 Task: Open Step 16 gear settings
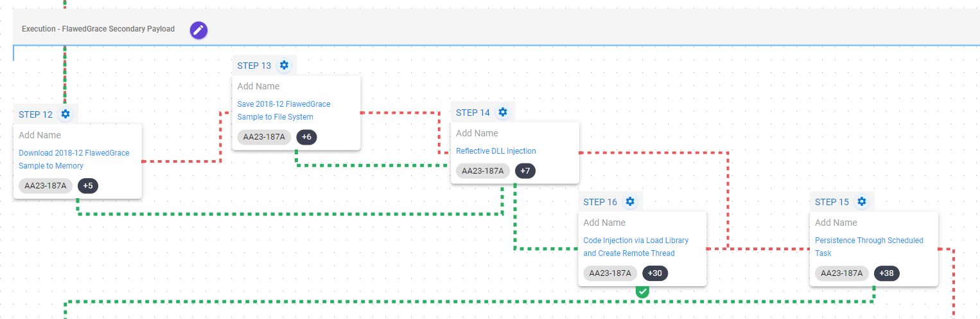click(630, 201)
